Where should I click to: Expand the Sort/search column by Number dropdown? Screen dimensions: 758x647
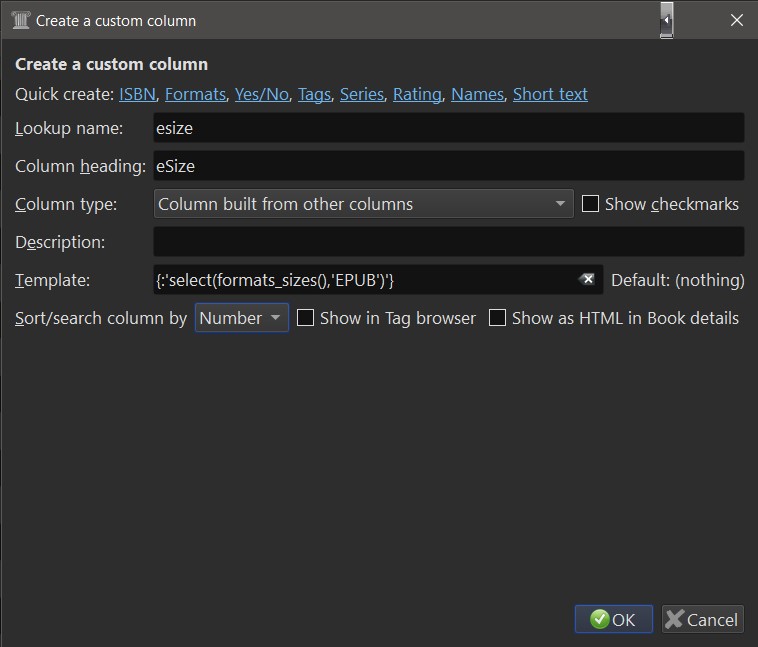241,318
